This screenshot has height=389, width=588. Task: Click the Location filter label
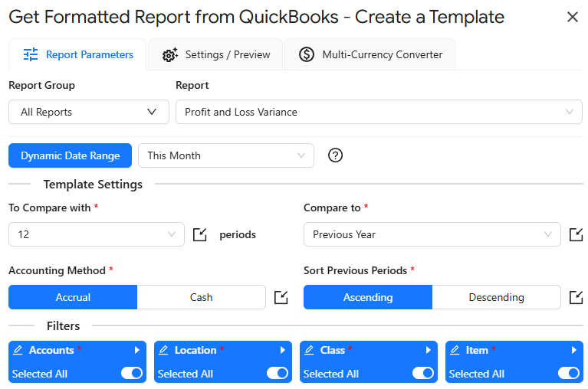tap(195, 350)
